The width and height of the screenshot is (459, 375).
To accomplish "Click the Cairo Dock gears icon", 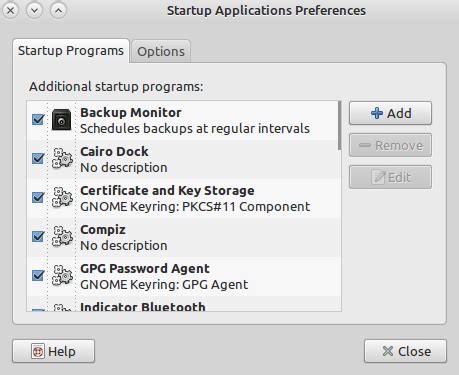I will [x=62, y=158].
